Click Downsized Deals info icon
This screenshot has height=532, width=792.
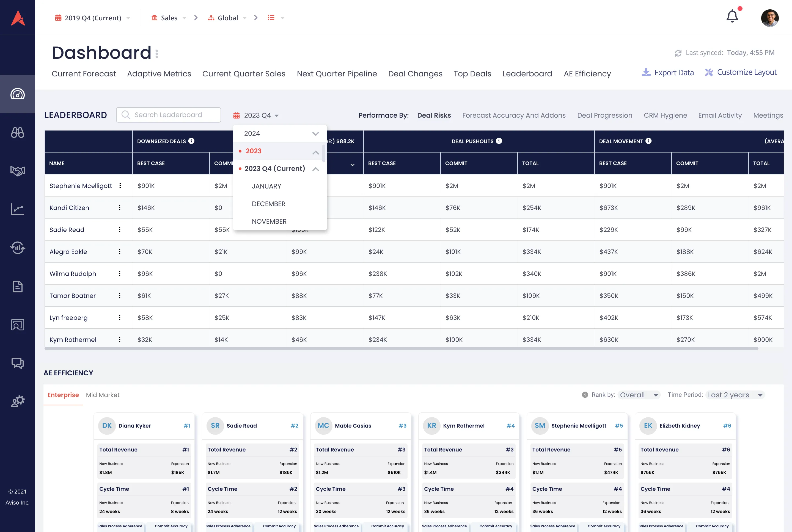pyautogui.click(x=191, y=141)
